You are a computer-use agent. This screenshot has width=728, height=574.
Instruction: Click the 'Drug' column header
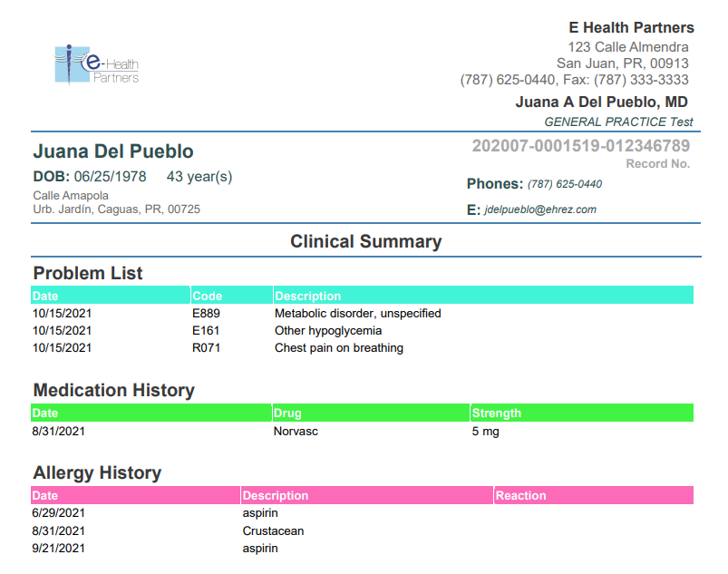(x=371, y=413)
